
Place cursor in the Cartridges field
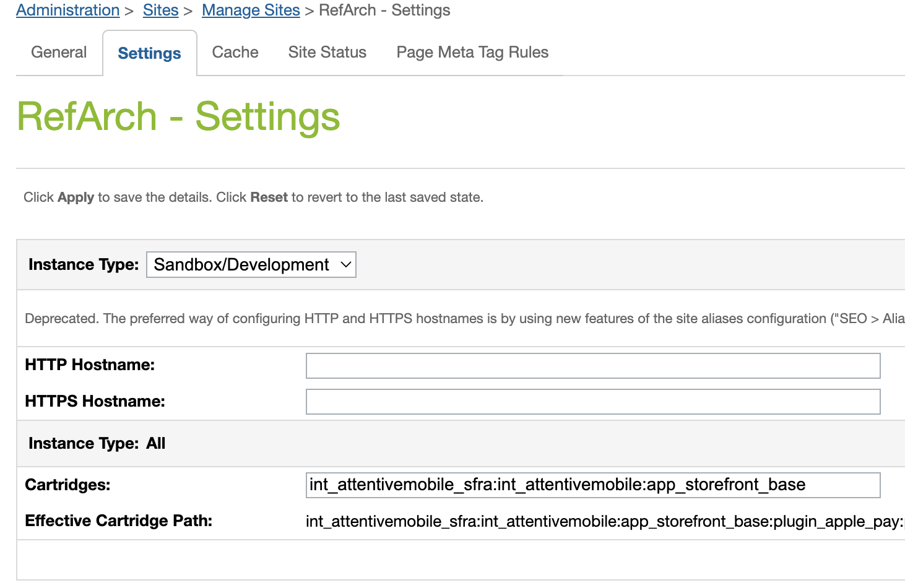(x=592, y=485)
